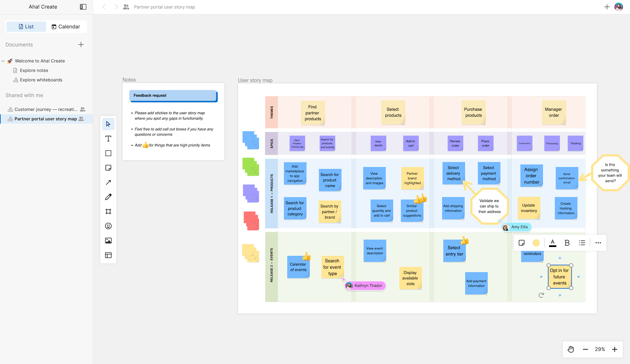
Task: Toggle bold formatting on sticky
Action: (x=567, y=243)
